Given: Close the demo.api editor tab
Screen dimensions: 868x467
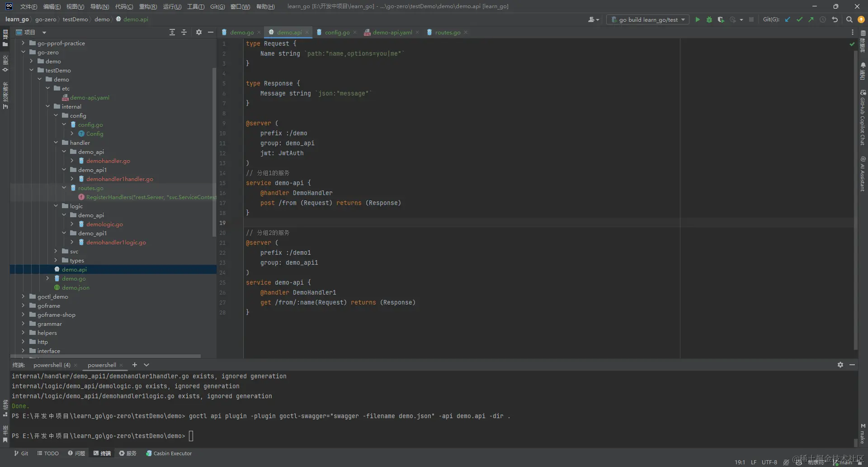Looking at the screenshot, I should (x=307, y=32).
